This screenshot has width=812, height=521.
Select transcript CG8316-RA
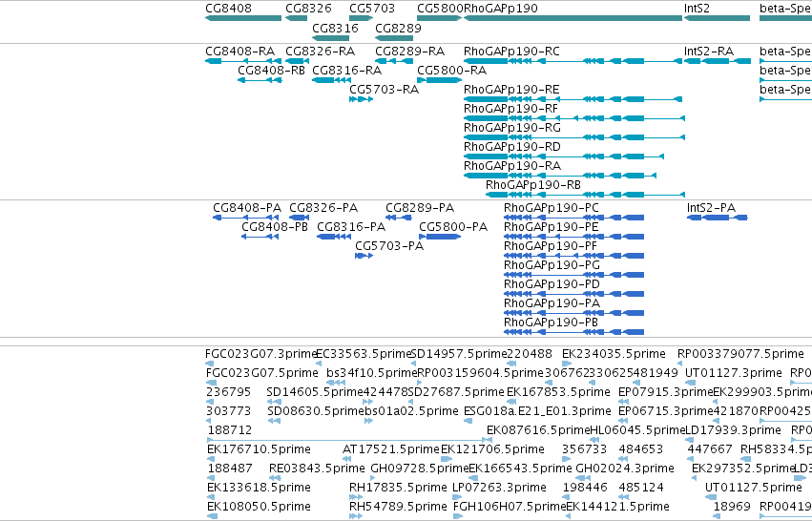click(332, 80)
